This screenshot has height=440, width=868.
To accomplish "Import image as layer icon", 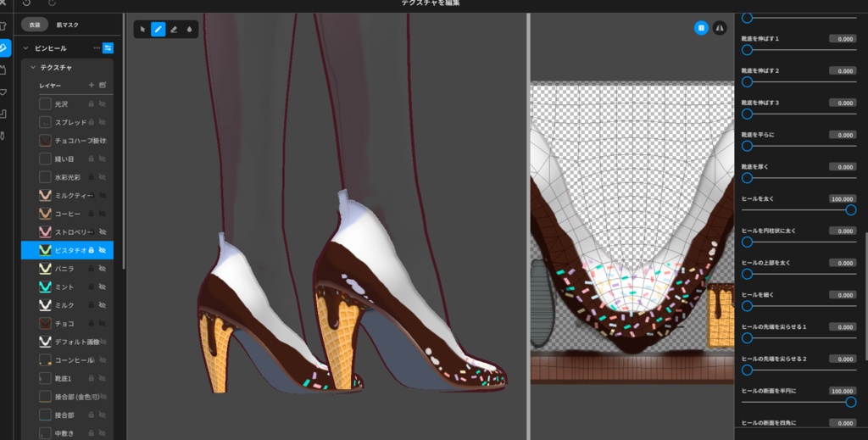I will 103,86.
